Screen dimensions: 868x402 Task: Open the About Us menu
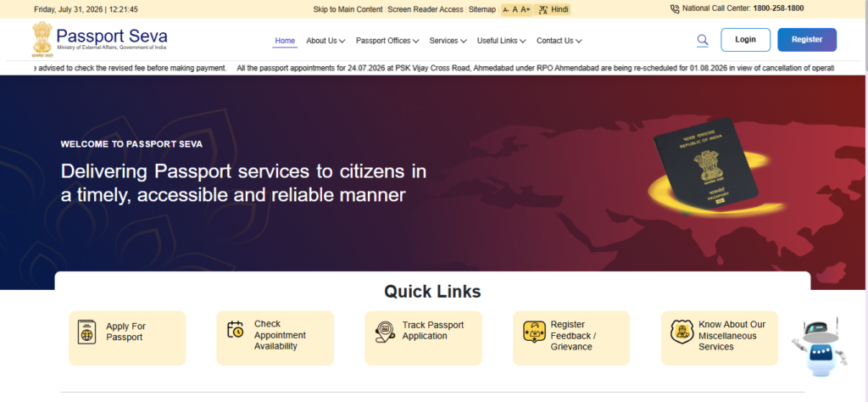click(x=321, y=41)
